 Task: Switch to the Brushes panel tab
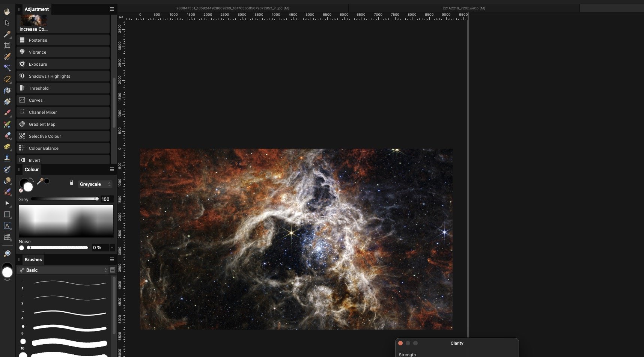coord(33,259)
